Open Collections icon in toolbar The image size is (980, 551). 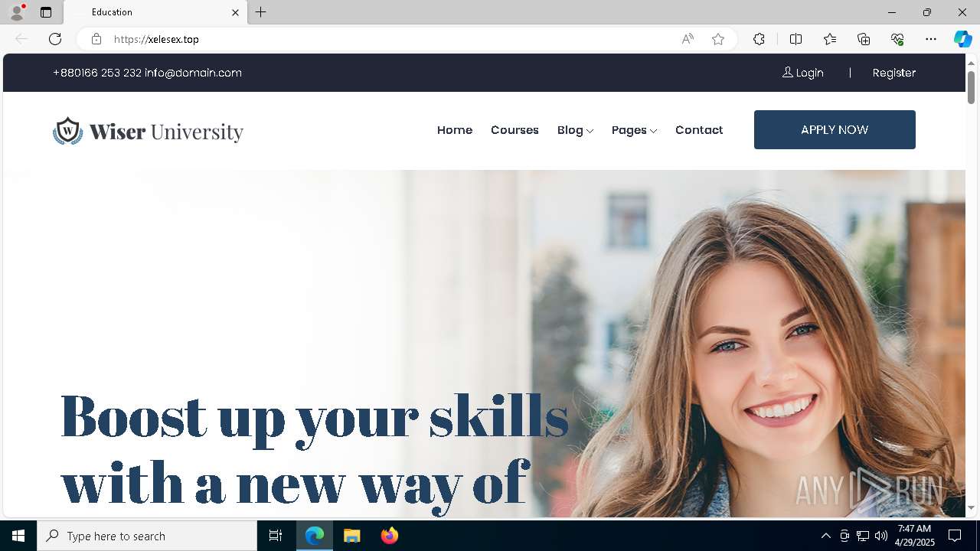point(864,39)
